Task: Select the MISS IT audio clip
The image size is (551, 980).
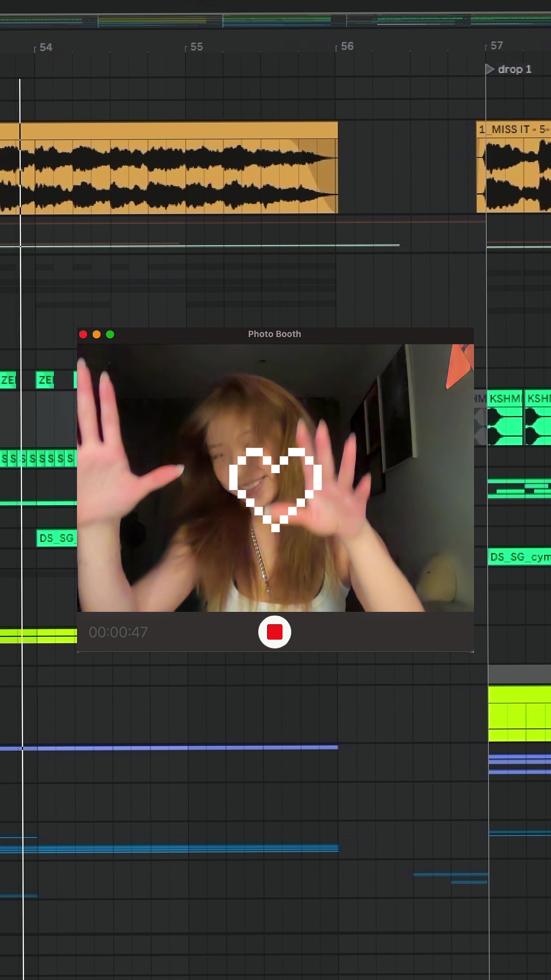Action: point(513,167)
